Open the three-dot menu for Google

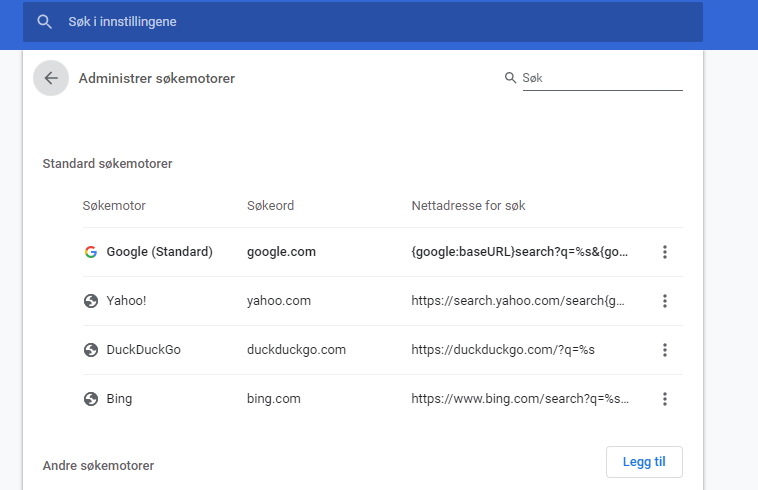tap(665, 252)
